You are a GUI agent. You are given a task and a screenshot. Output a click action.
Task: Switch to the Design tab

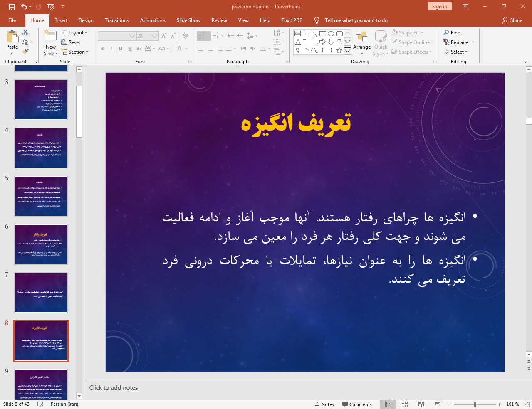point(86,20)
